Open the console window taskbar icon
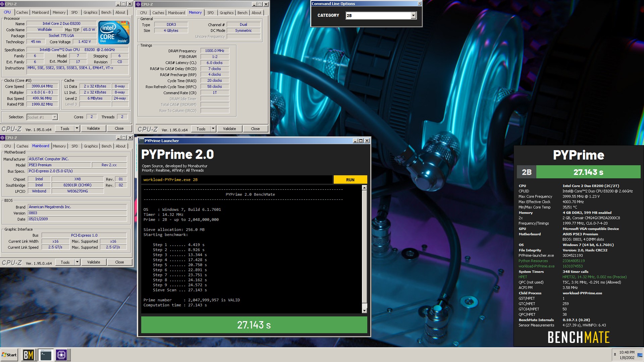 coord(46,355)
